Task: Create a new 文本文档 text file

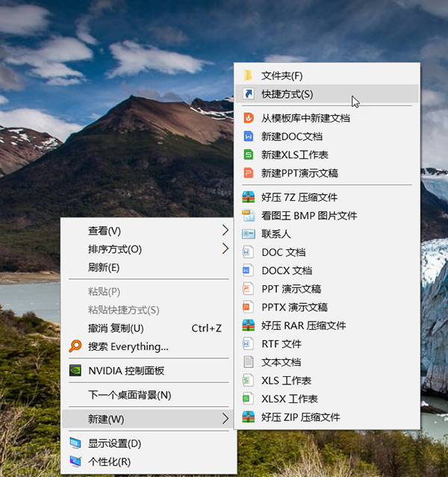Action: click(x=281, y=362)
